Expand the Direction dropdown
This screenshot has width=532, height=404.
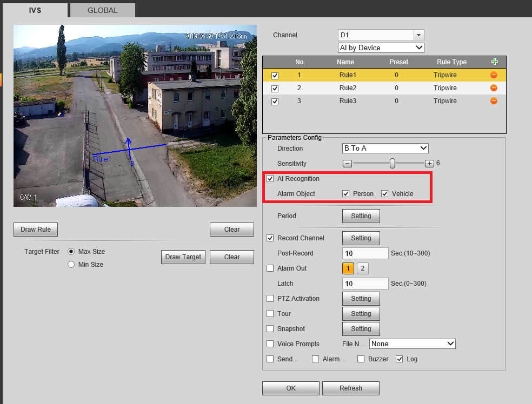(x=385, y=149)
